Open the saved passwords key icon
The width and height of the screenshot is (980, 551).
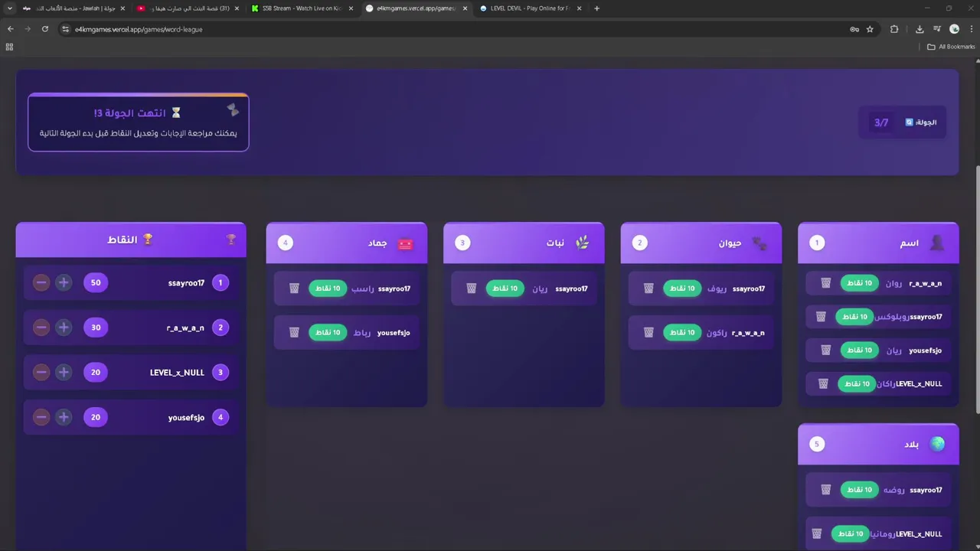coord(854,29)
